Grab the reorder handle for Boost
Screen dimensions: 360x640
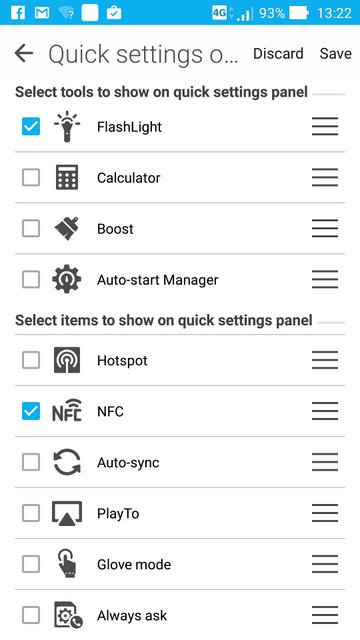(x=325, y=229)
